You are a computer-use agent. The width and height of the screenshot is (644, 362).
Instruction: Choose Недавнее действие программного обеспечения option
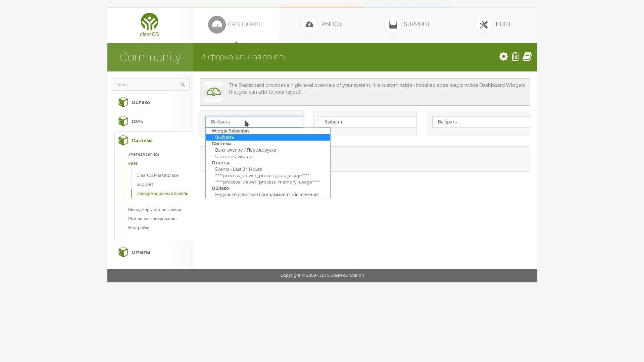(x=268, y=195)
